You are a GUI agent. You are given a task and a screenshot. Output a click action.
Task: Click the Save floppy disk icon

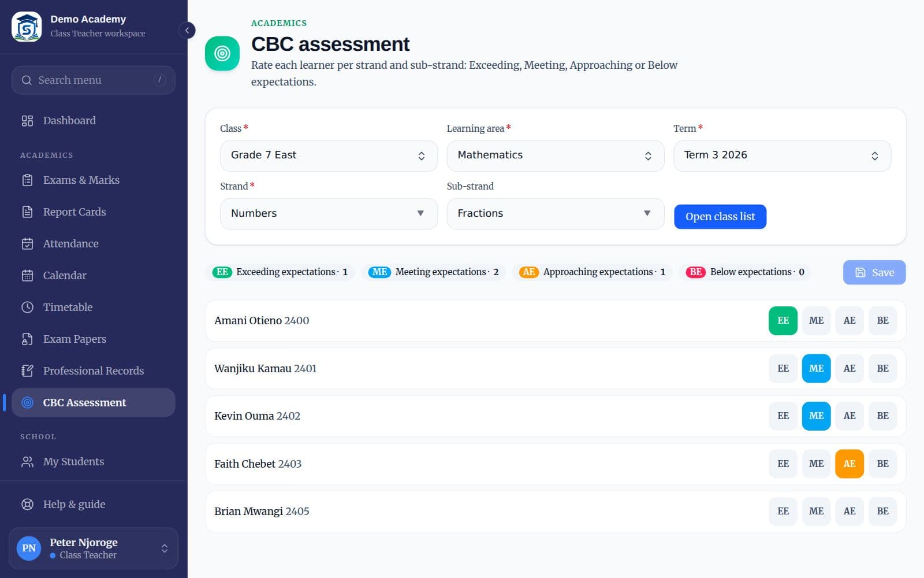point(860,272)
